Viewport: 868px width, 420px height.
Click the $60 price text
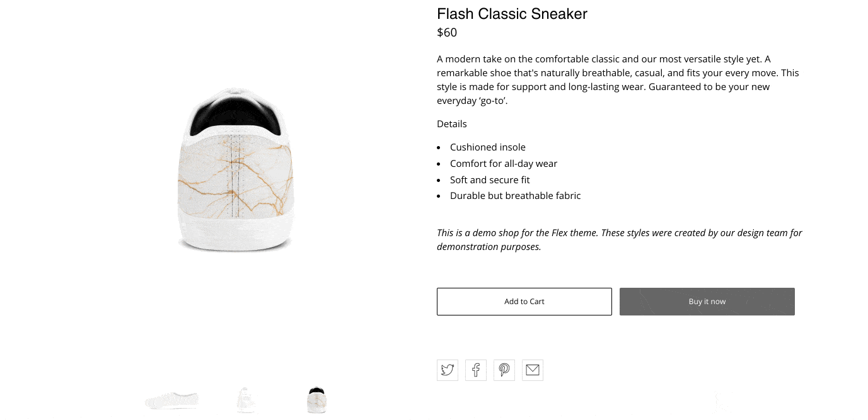pos(447,33)
